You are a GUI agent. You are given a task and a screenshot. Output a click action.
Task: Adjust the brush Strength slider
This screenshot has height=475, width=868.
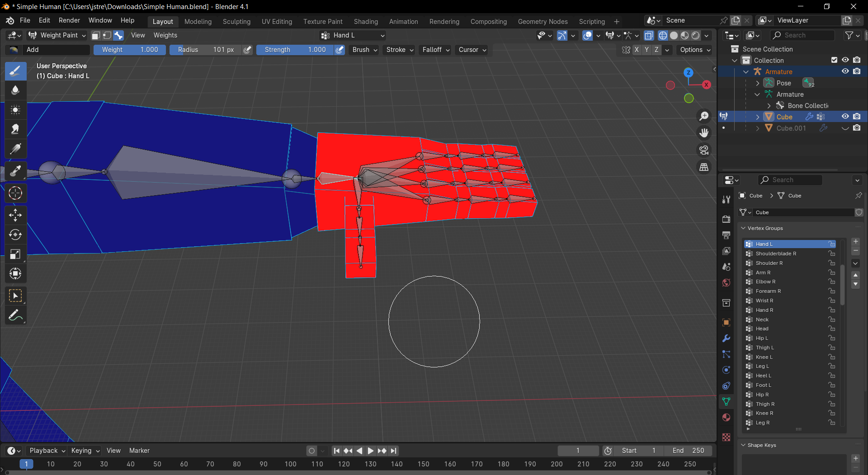point(295,50)
